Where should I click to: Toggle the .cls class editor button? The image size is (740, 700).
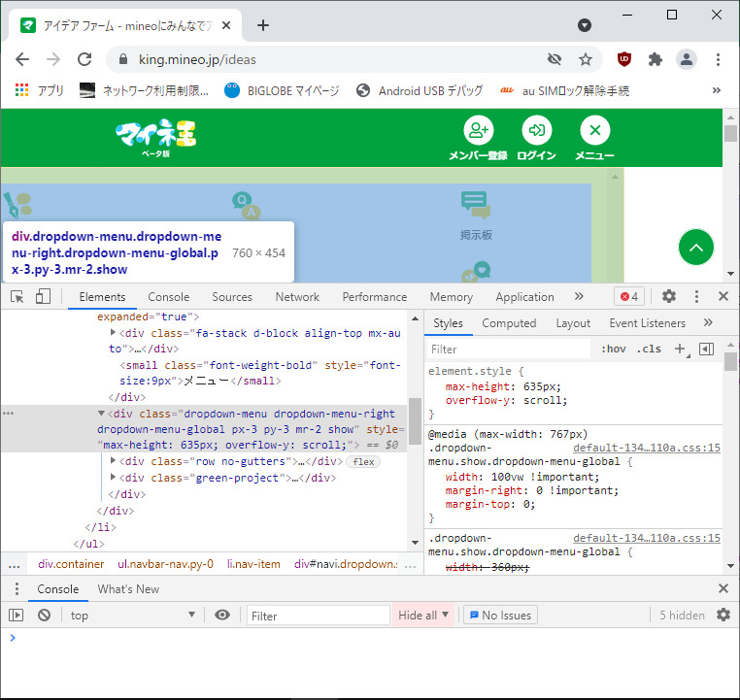649,349
